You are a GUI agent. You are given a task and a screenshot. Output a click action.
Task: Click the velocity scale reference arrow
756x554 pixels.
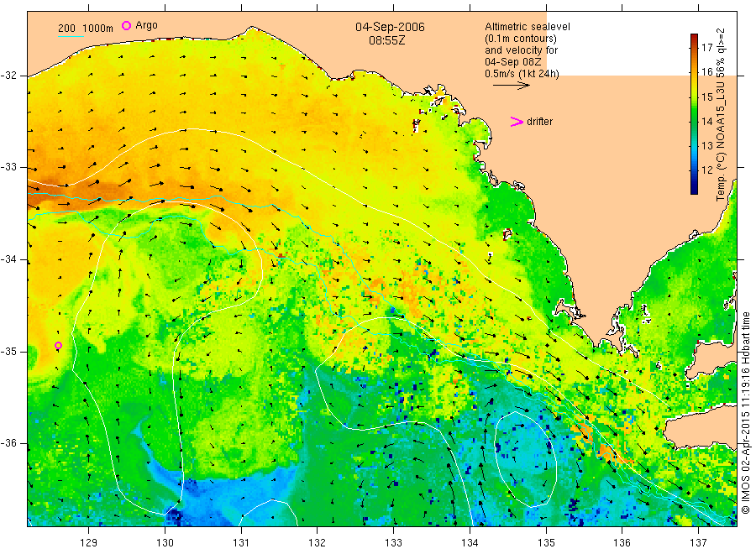(x=512, y=86)
